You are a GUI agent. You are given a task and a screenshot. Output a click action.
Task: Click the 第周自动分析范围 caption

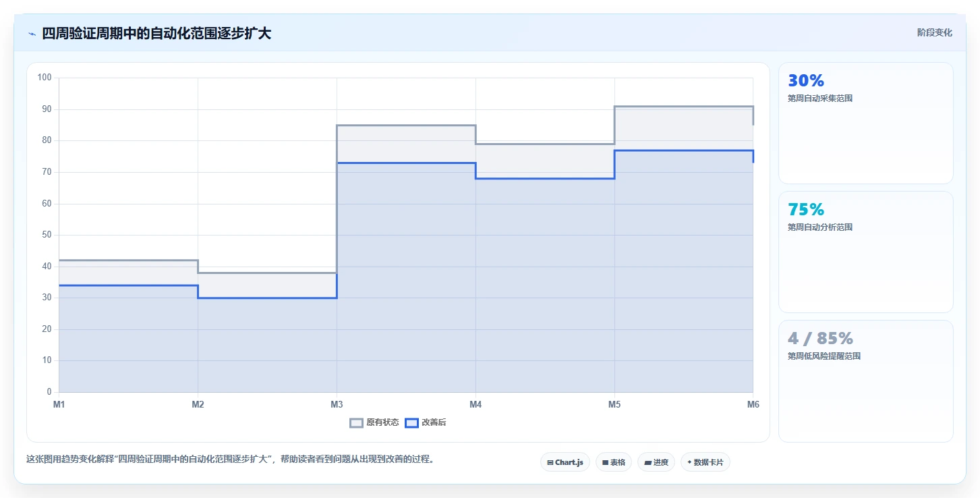820,227
